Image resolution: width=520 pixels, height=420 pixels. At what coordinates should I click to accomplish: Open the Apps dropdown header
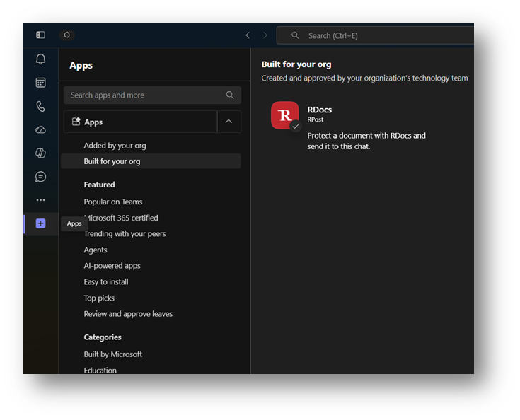tap(141, 122)
